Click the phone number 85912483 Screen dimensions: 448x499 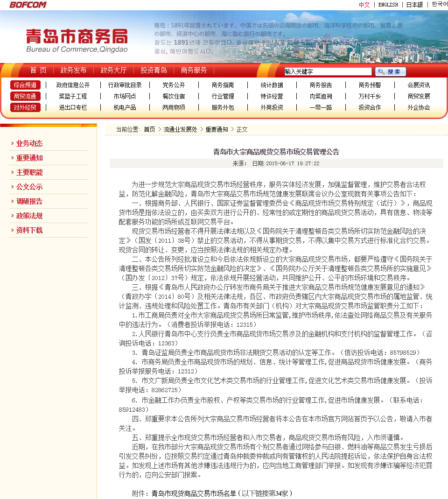[x=132, y=409]
